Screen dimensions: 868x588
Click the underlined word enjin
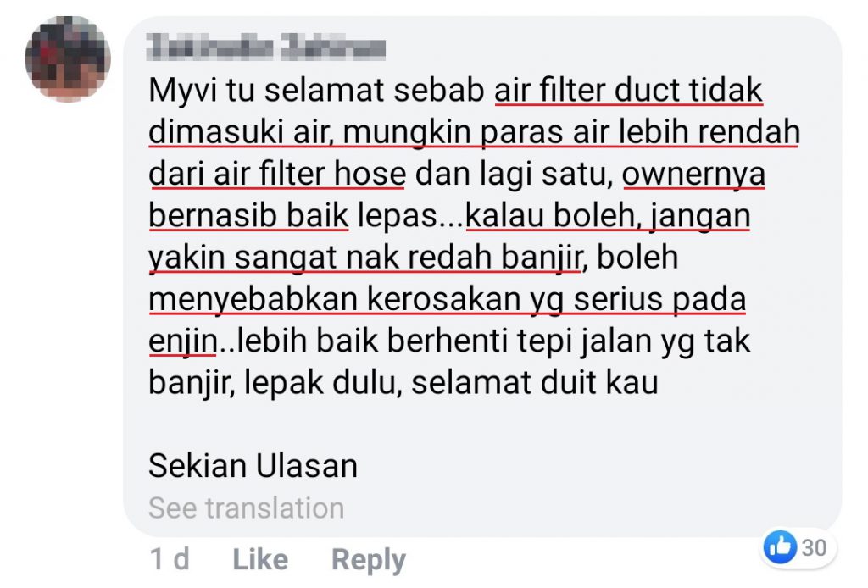pyautogui.click(x=183, y=341)
